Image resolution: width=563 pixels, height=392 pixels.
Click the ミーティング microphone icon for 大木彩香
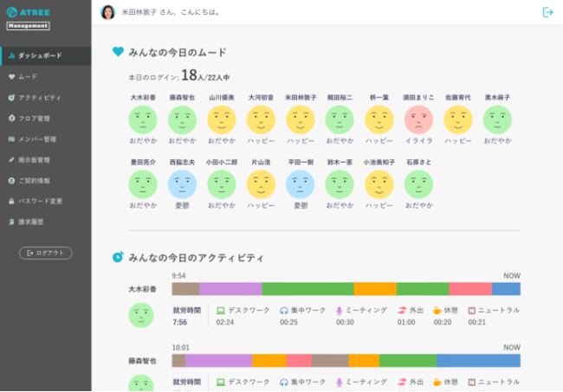click(340, 310)
